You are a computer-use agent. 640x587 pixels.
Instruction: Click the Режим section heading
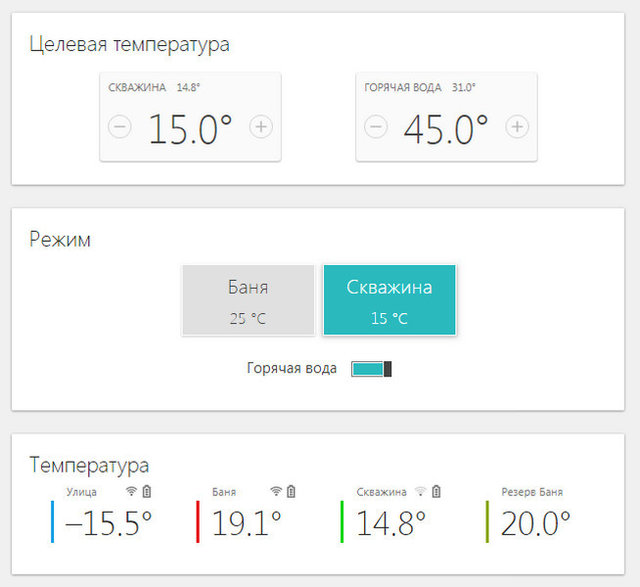click(x=60, y=240)
